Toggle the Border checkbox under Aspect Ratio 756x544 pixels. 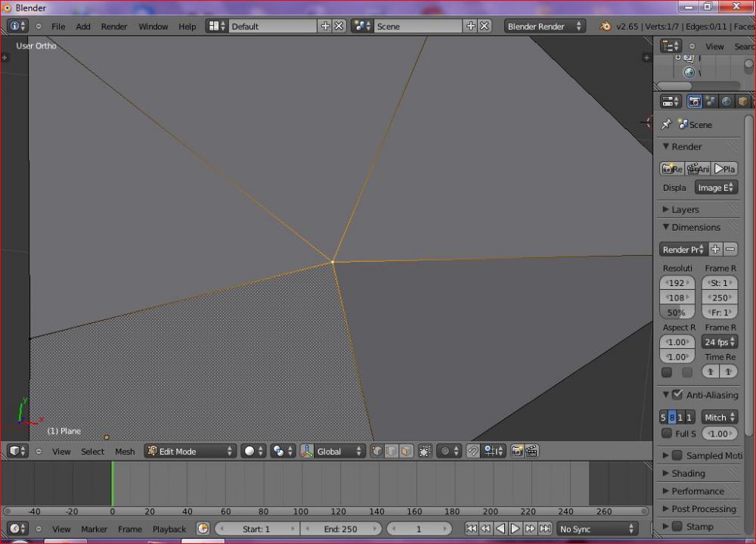click(667, 371)
